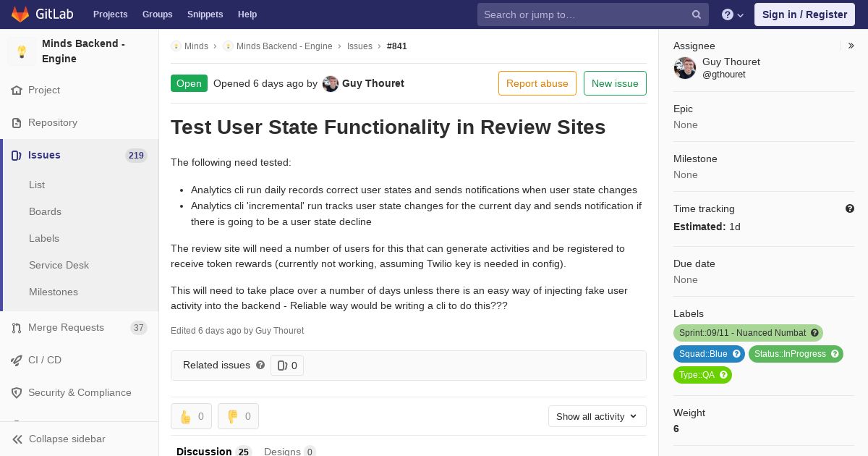Click the Search or jump to field

click(592, 14)
